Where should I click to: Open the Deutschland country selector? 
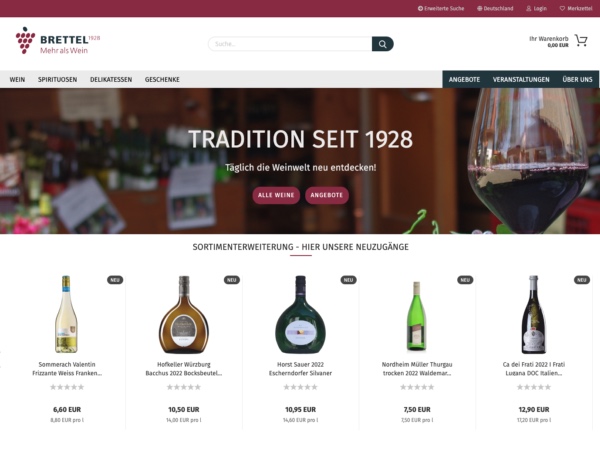click(x=495, y=8)
